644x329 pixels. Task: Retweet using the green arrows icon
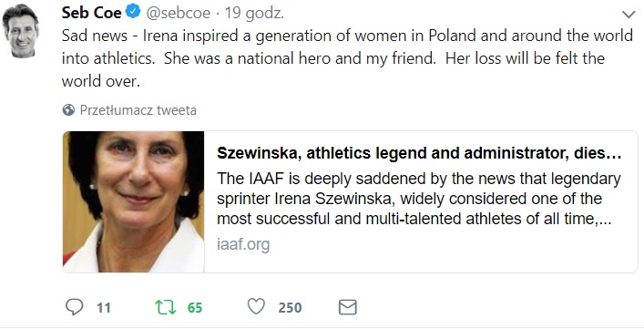point(165,307)
